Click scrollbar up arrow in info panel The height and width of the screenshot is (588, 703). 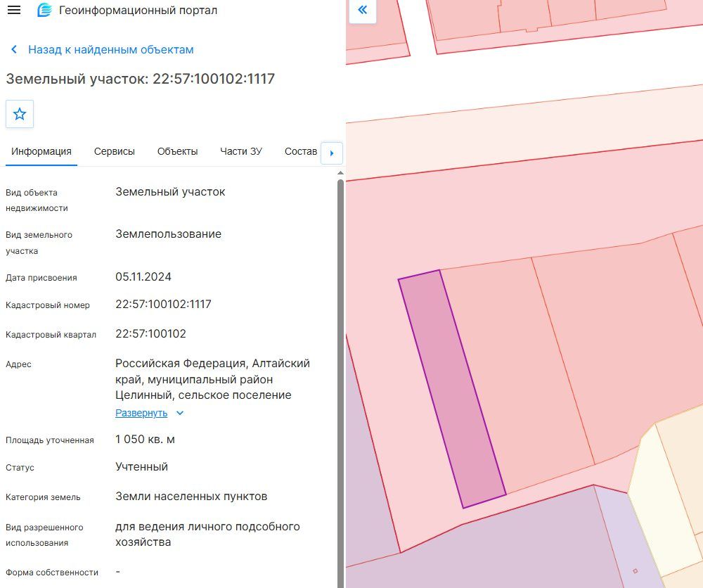pos(340,173)
